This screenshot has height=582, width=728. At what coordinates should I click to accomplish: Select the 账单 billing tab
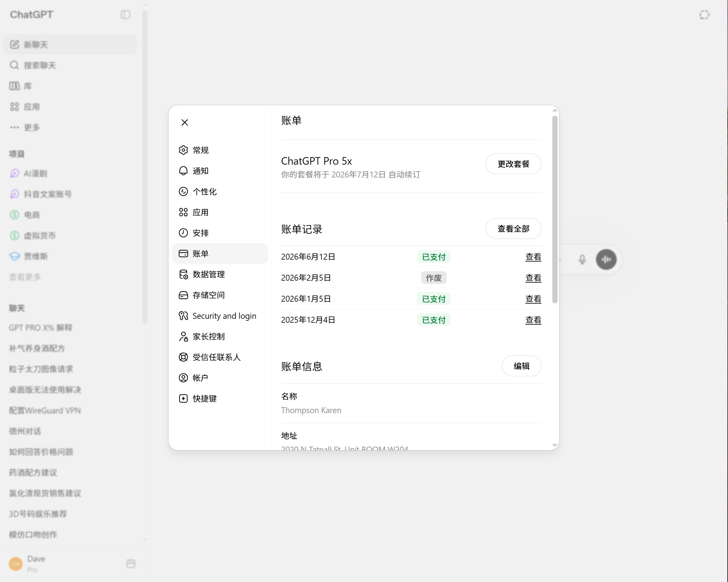[220, 253]
